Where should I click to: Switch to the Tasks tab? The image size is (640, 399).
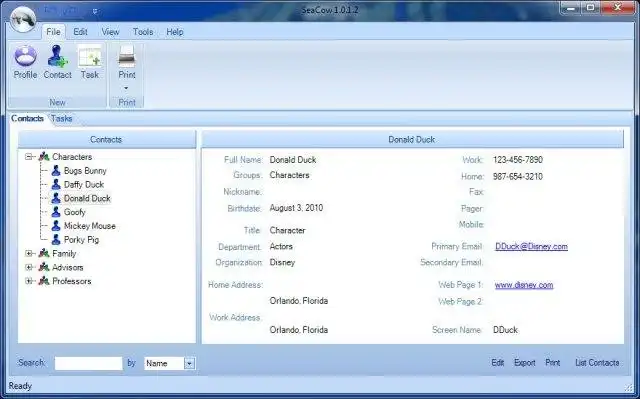(61, 119)
